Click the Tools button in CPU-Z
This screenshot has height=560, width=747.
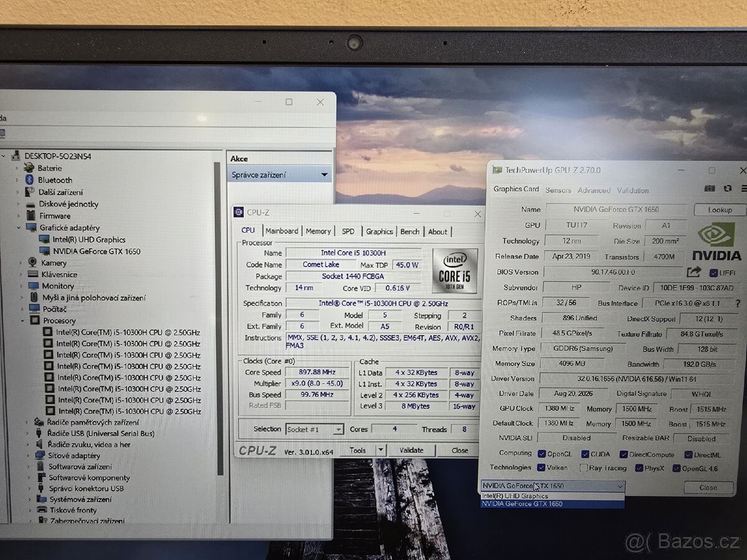[x=358, y=450]
